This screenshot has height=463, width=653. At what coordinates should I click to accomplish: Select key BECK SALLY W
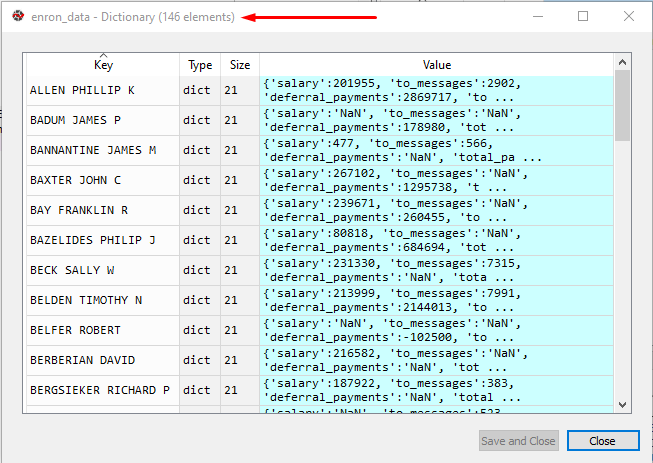click(103, 270)
